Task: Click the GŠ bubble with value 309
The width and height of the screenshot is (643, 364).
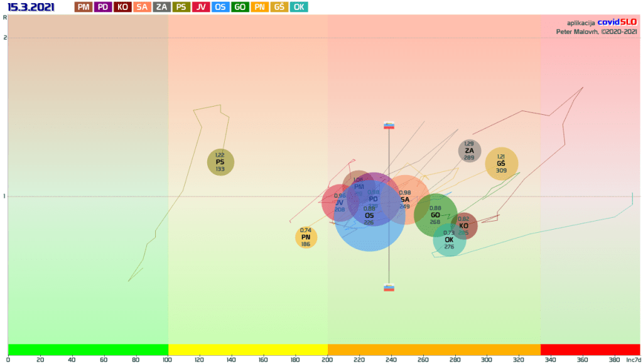Action: click(501, 164)
